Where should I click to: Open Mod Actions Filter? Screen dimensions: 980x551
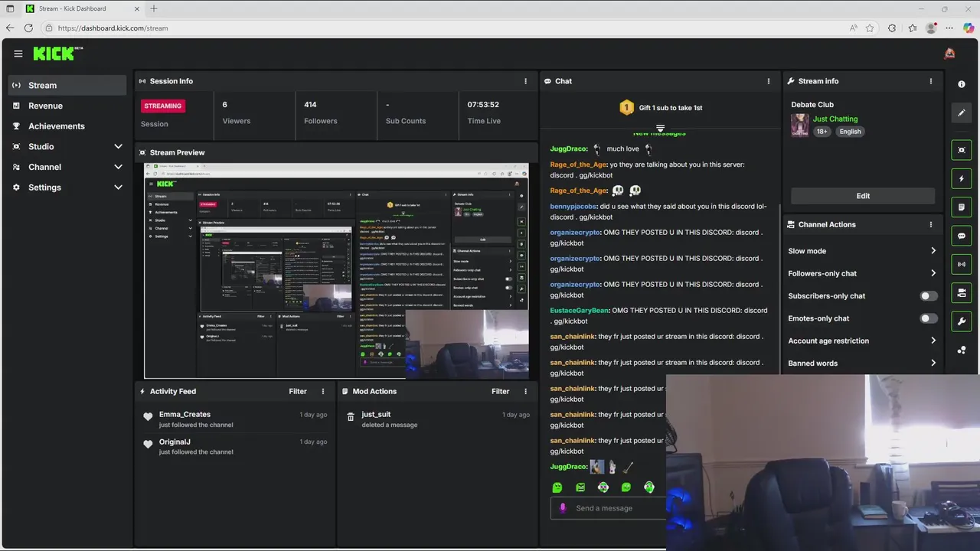500,391
